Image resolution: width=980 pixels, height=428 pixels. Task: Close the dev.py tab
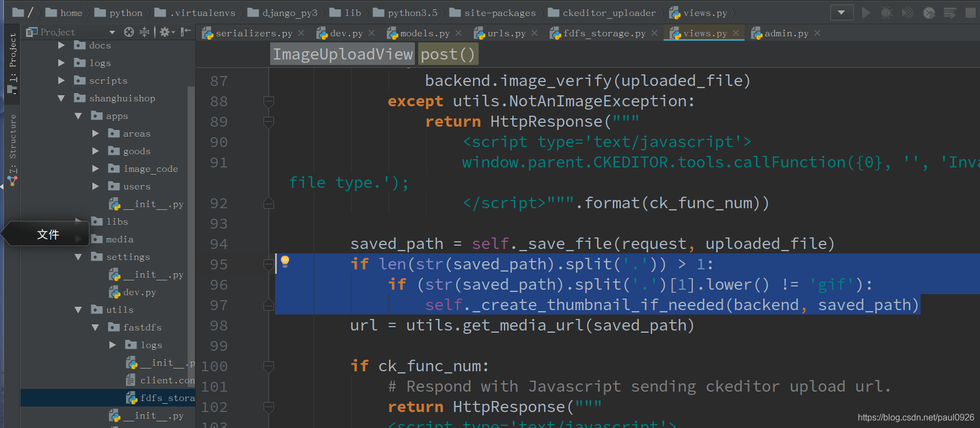coord(371,33)
